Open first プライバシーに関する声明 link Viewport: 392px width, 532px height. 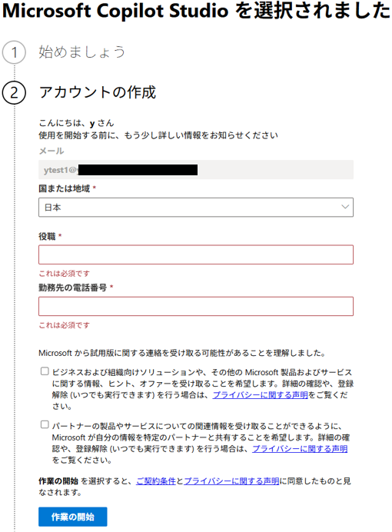[260, 395]
